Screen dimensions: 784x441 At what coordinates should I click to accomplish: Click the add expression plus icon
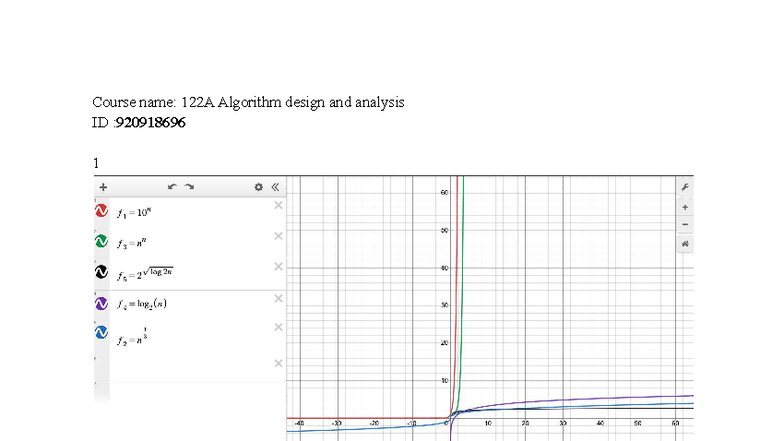(103, 187)
